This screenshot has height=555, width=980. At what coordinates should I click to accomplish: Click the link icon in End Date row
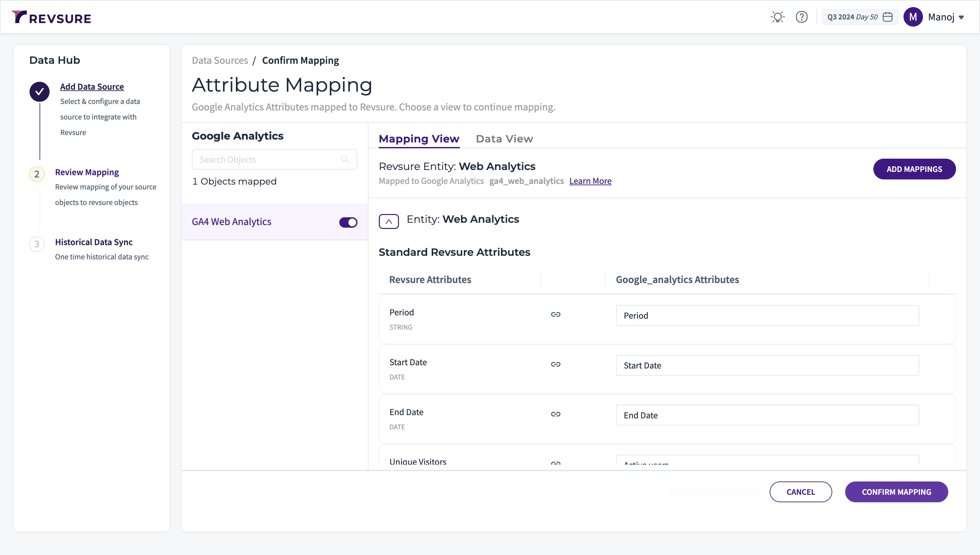[555, 414]
